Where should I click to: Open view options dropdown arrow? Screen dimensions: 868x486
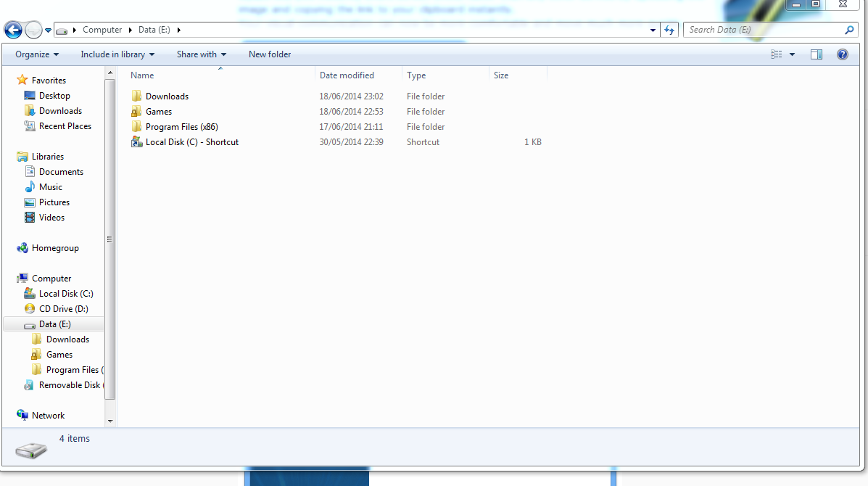pos(792,54)
